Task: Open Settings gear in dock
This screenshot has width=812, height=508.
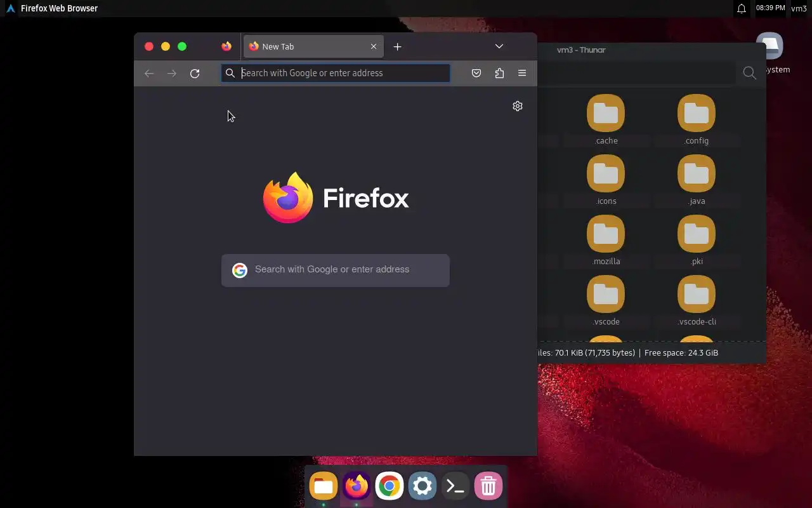Action: 422,487
